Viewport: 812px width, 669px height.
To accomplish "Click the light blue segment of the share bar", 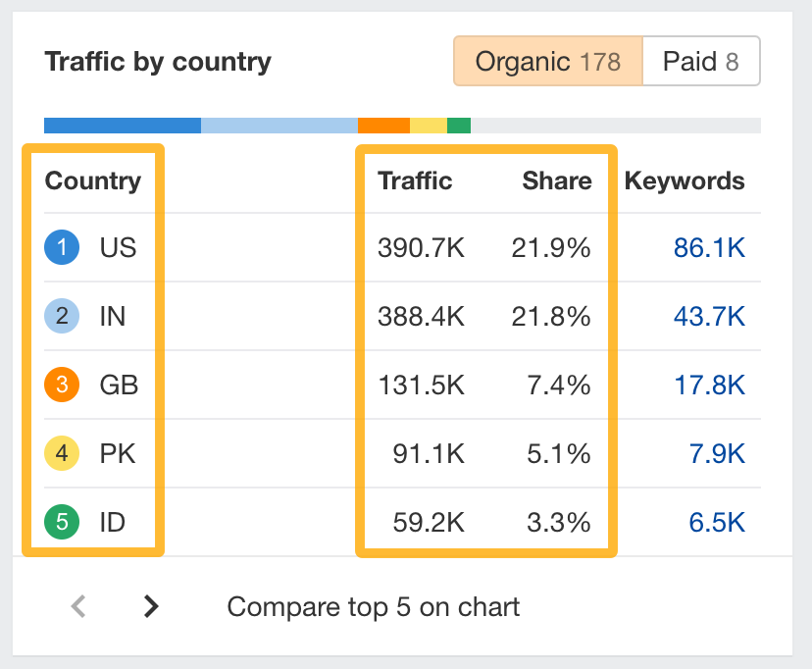I will click(x=279, y=126).
